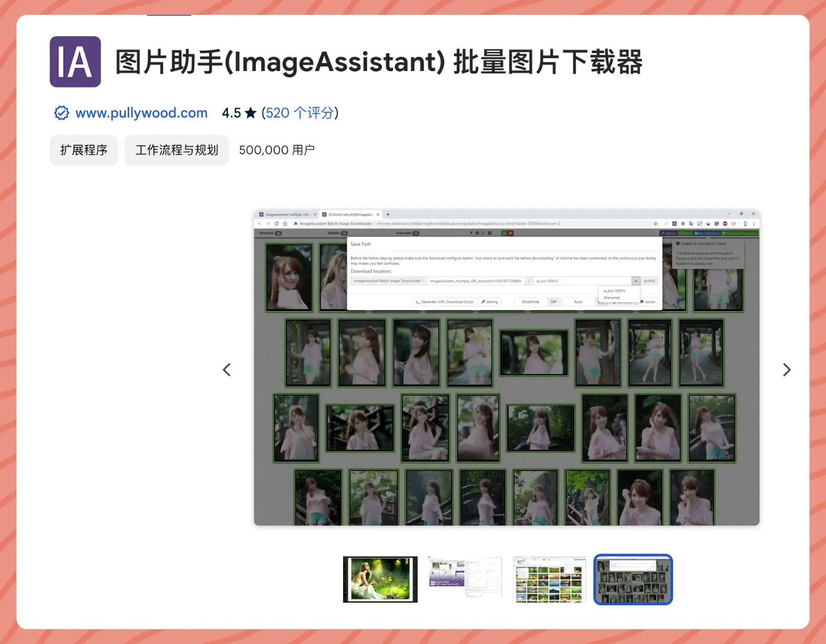View the 520 个评分 ratings link
This screenshot has height=644, width=826.
point(300,113)
